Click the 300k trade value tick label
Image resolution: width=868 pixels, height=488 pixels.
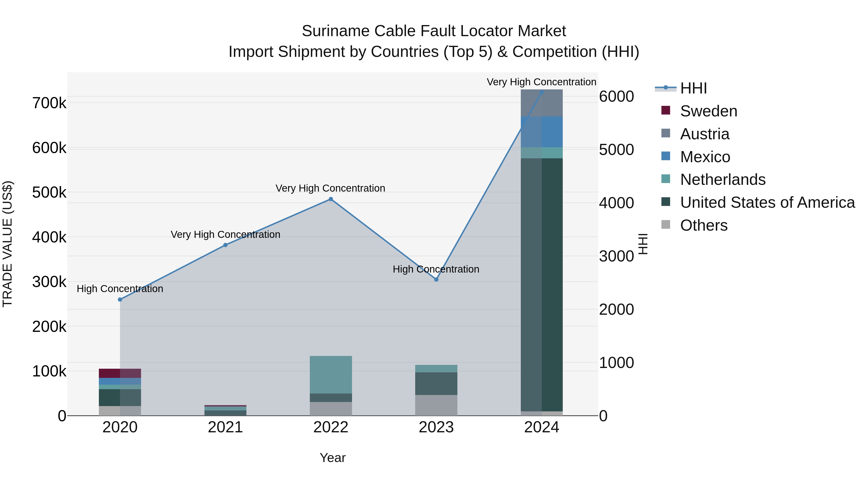(x=49, y=282)
